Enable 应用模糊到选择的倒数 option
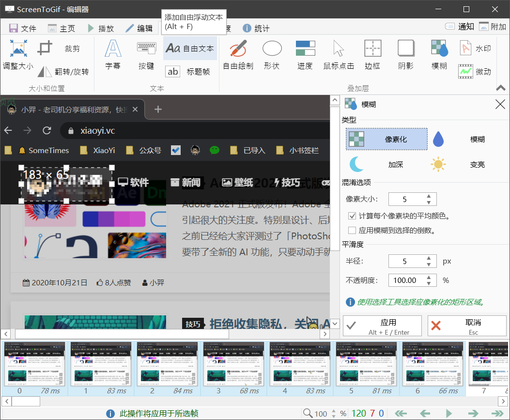 pos(352,230)
